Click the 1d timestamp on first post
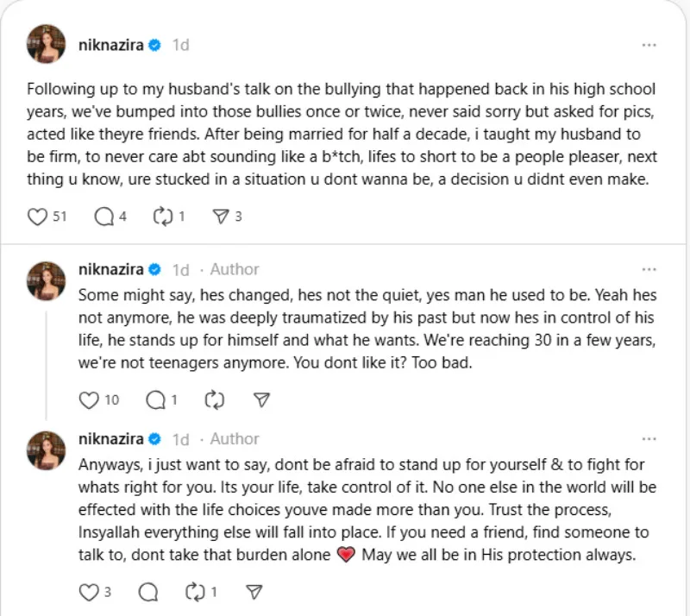Viewport: 690px width, 616px height. tap(180, 44)
